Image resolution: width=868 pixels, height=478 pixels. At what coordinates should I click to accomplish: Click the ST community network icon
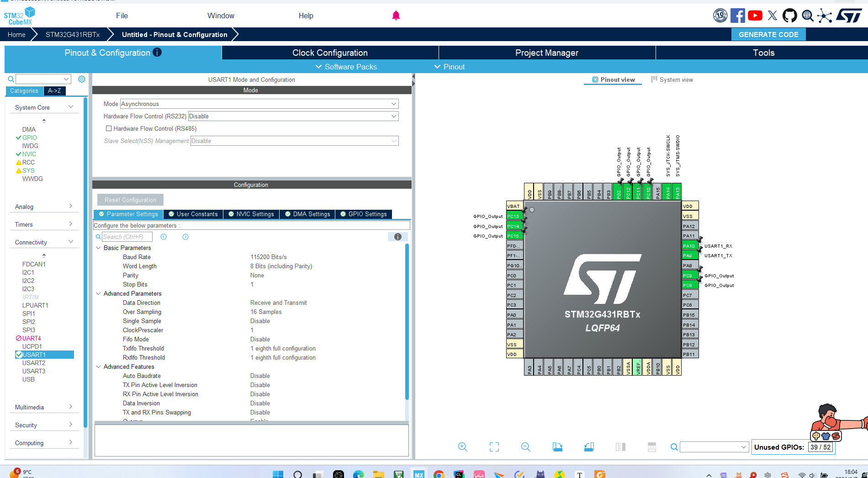click(x=825, y=16)
